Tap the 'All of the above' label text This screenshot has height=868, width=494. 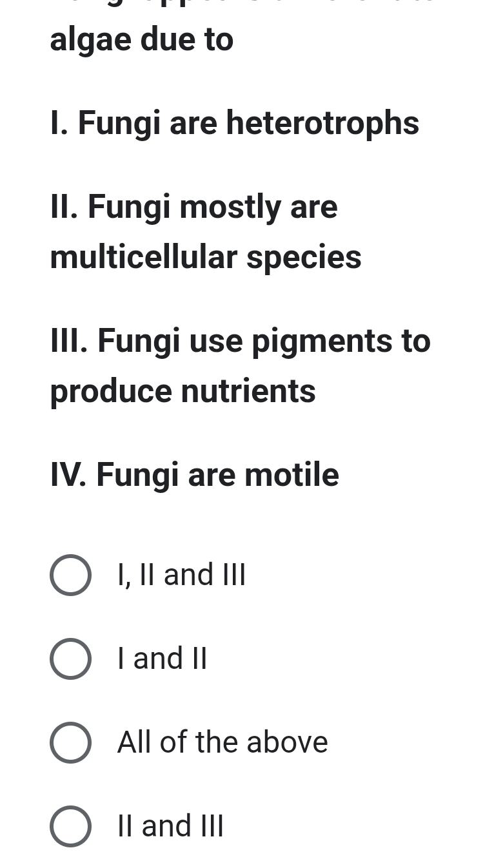(x=222, y=742)
